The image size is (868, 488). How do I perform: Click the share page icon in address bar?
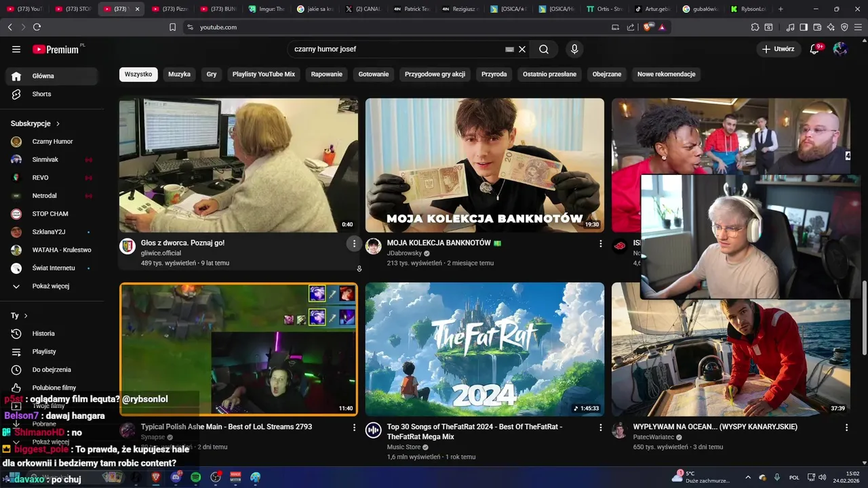(631, 27)
